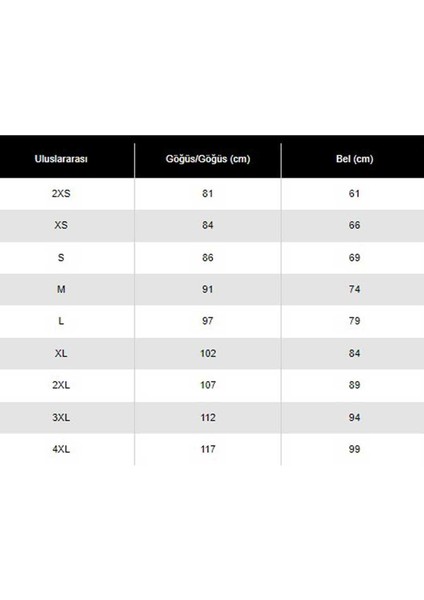Click the Uluslararası column header
Viewport: 424px width, 600px height.
(61, 159)
